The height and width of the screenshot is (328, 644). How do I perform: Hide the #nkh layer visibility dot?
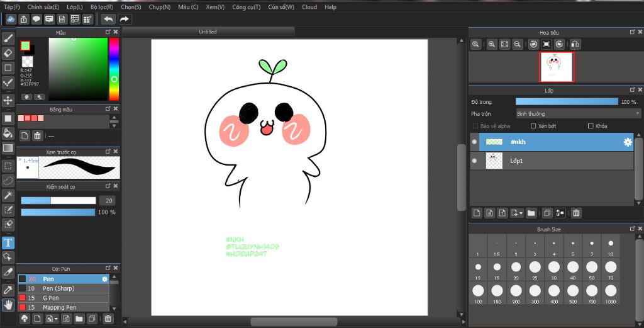[474, 142]
